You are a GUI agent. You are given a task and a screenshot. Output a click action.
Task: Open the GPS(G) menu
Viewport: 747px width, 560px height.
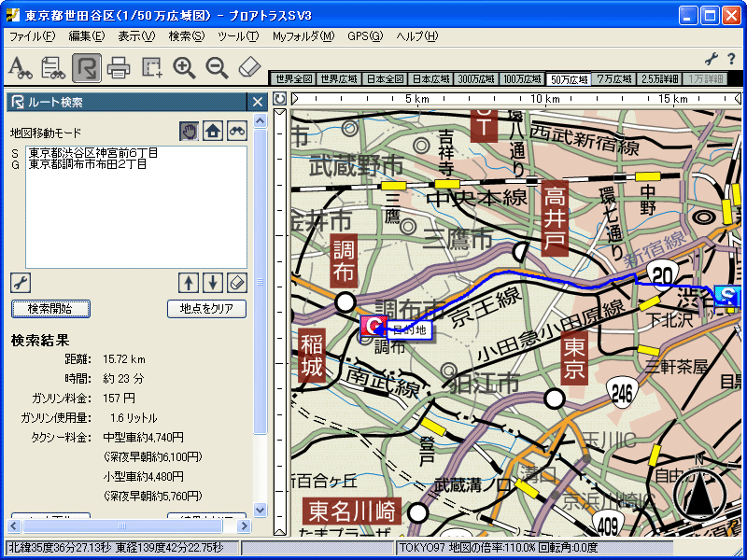[x=365, y=36]
